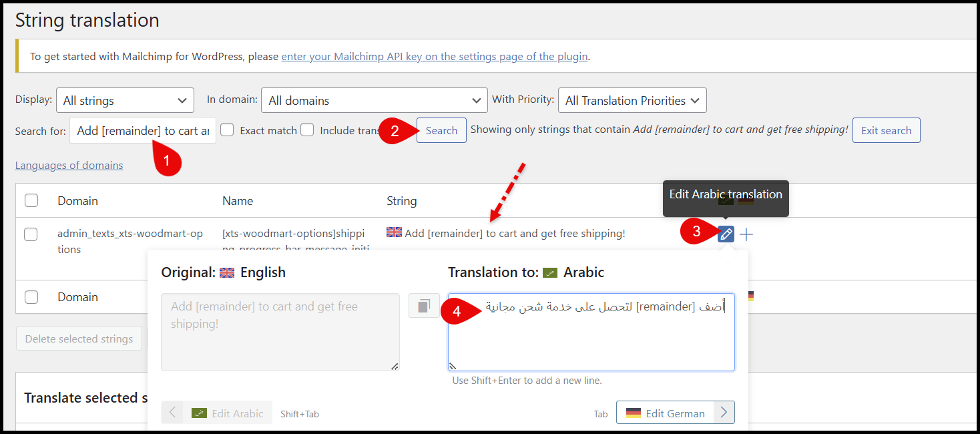Screen dimensions: 980x434
Task: Open the Display All strings dropdown
Action: pyautogui.click(x=125, y=101)
